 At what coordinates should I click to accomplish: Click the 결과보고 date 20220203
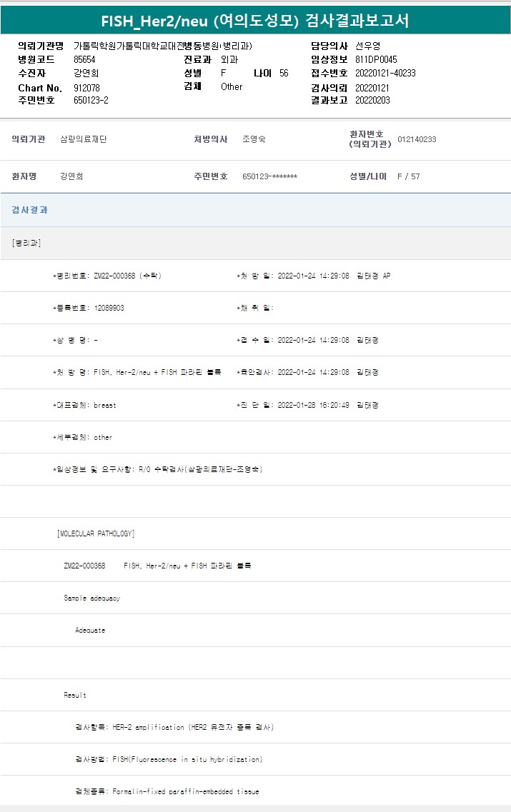(372, 101)
